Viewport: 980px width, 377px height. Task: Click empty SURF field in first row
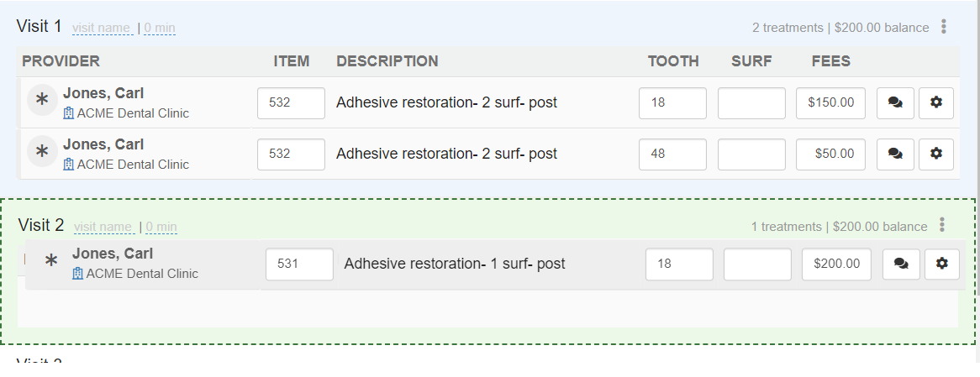[x=751, y=103]
